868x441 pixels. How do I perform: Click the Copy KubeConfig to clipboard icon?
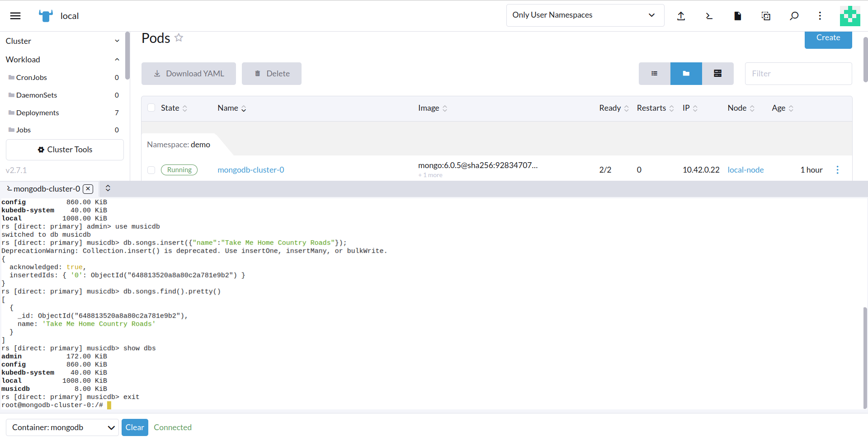point(766,16)
